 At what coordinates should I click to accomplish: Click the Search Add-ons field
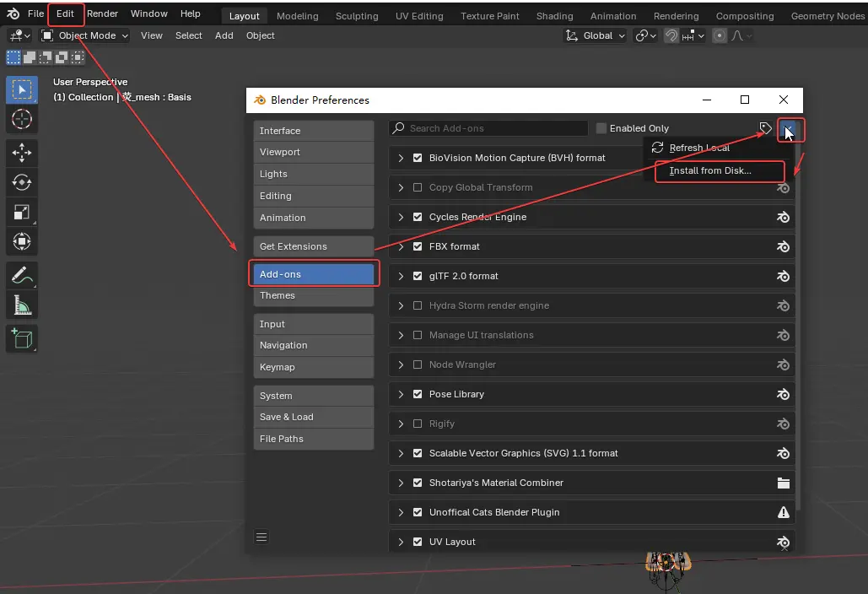tap(488, 128)
